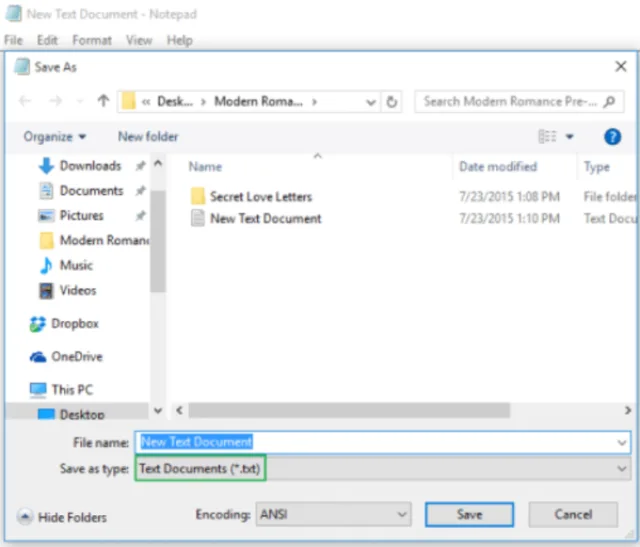This screenshot has width=640, height=547.
Task: Click the OneDrive cloud icon
Action: [x=38, y=357]
